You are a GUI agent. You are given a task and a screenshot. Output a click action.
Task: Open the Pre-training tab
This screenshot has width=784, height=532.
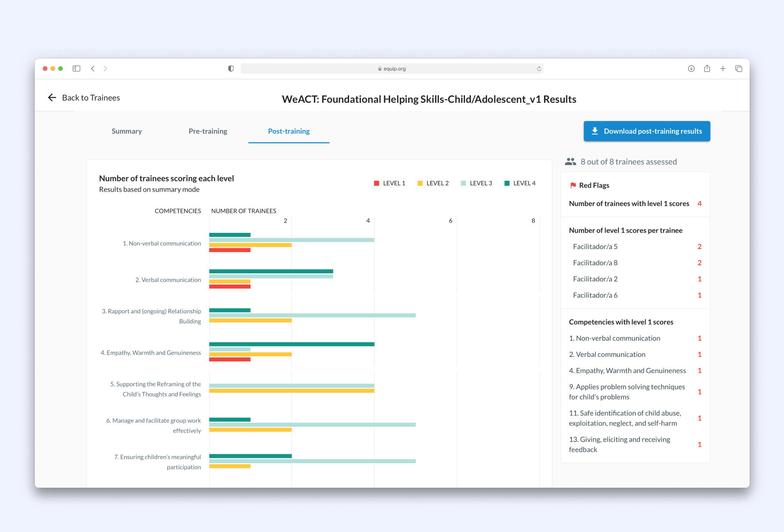pyautogui.click(x=208, y=131)
